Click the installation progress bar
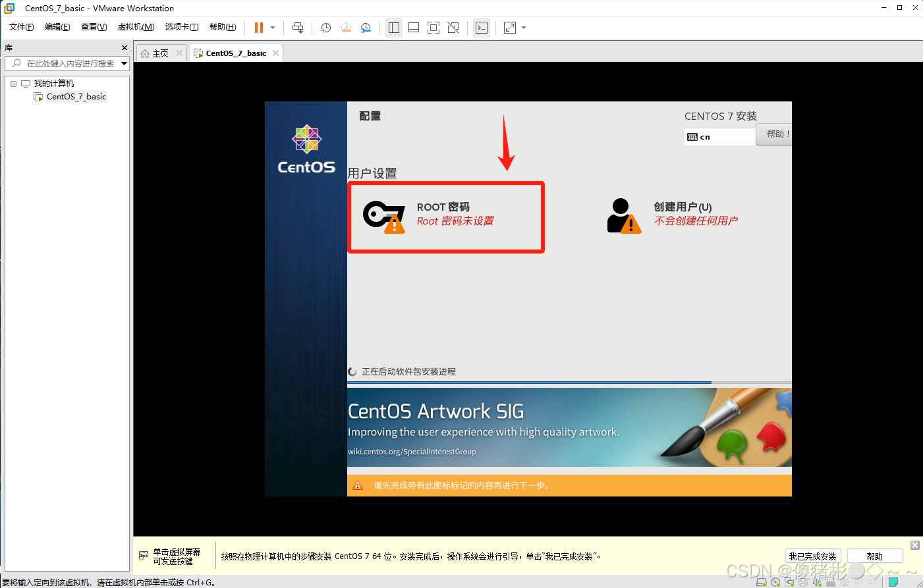The height and width of the screenshot is (588, 923). pos(569,382)
